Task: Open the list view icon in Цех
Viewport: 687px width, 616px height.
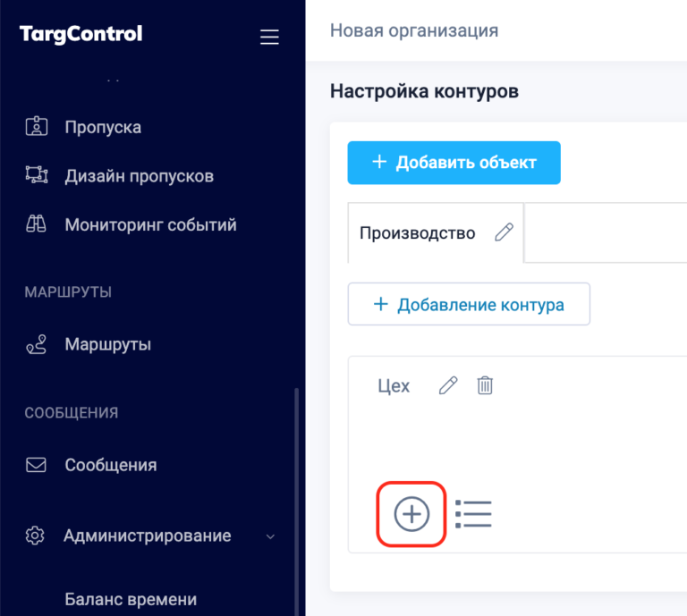Action: pyautogui.click(x=473, y=514)
